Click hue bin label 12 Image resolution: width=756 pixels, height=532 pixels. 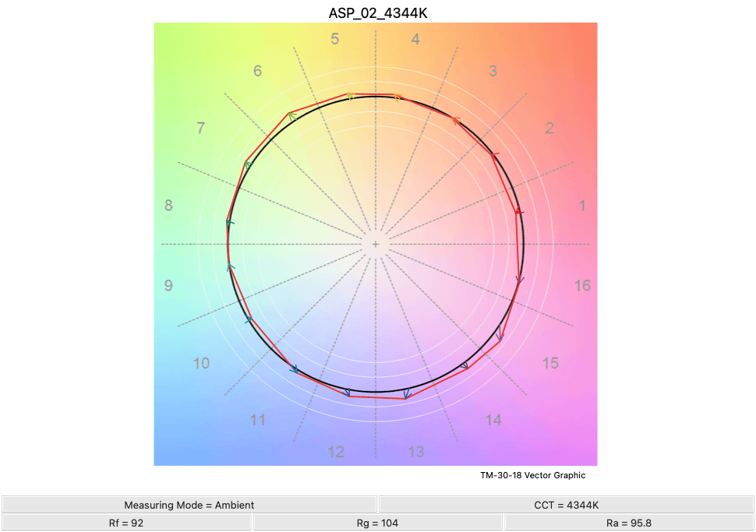pos(336,452)
